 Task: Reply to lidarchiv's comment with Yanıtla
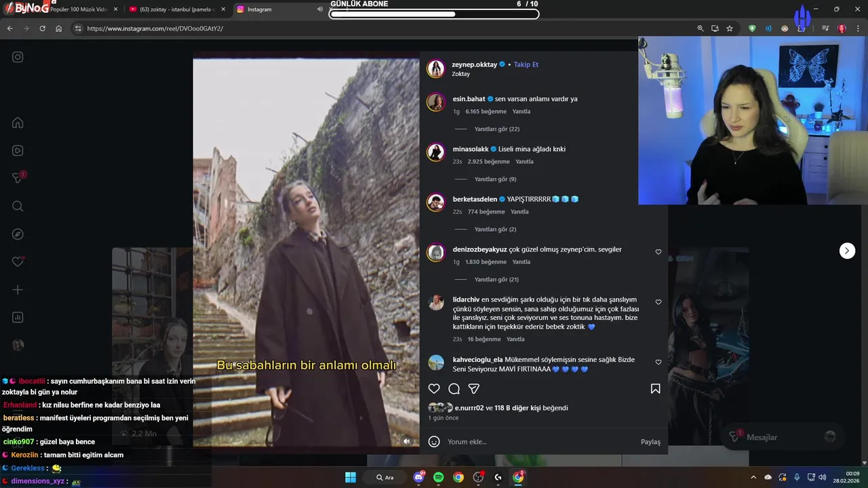(x=515, y=339)
